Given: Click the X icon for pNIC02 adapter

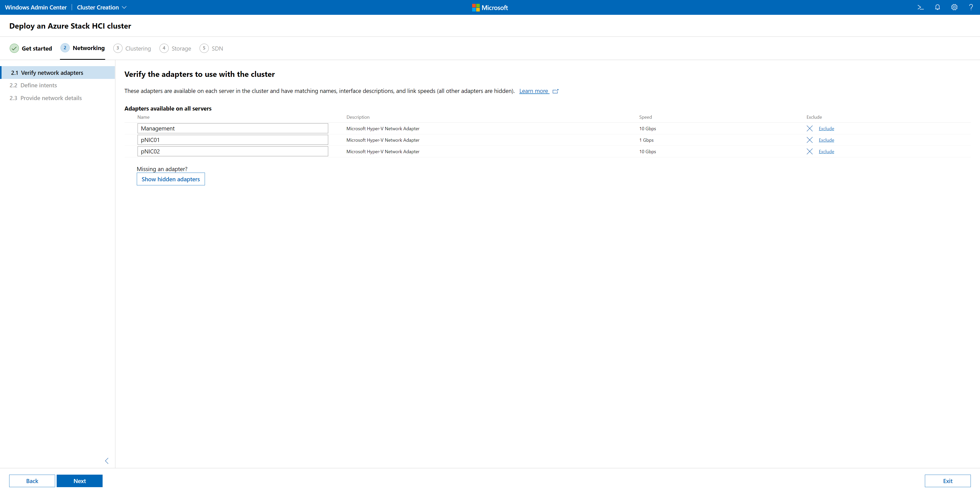Looking at the screenshot, I should (x=810, y=151).
